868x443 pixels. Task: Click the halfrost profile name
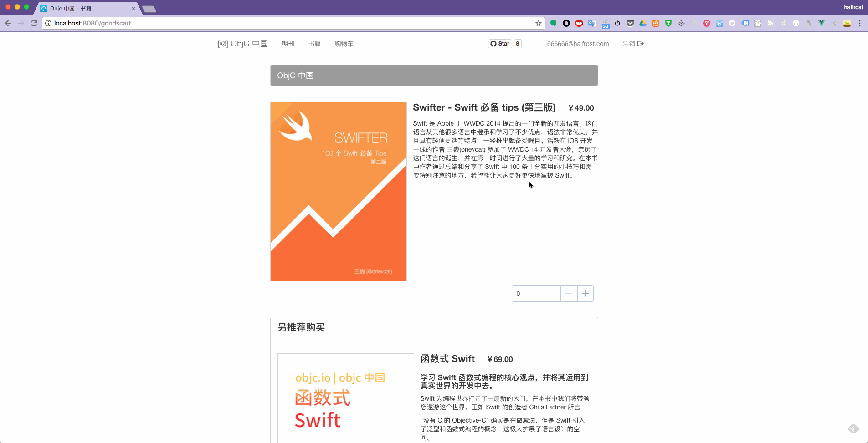click(x=853, y=7)
